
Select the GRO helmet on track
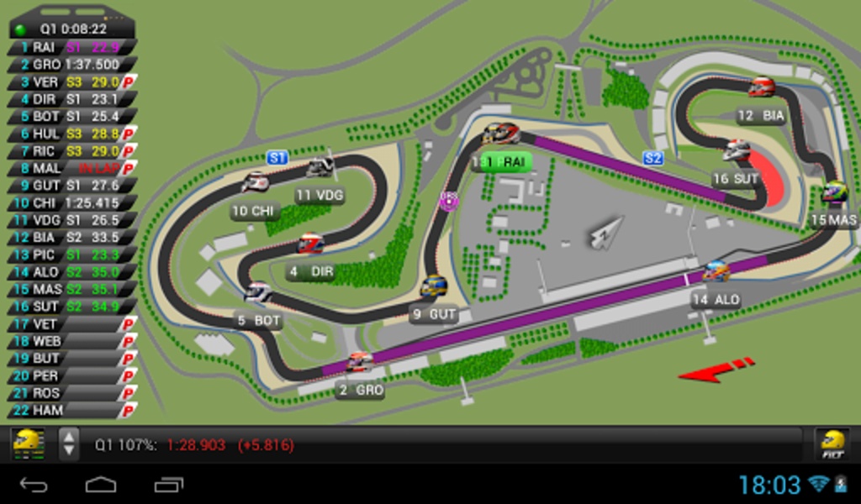(360, 361)
